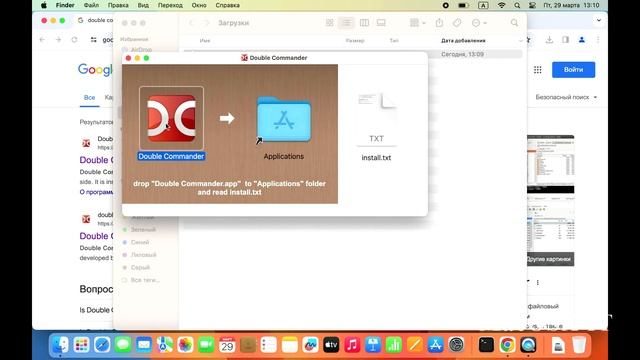Click the Double Commander file label
This screenshot has height=360, width=640.
tap(171, 156)
